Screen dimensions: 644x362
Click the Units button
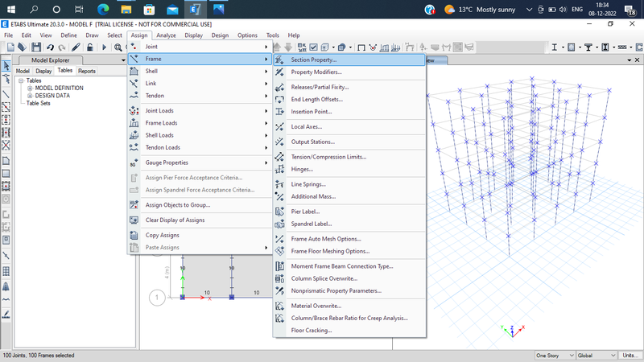(x=630, y=356)
